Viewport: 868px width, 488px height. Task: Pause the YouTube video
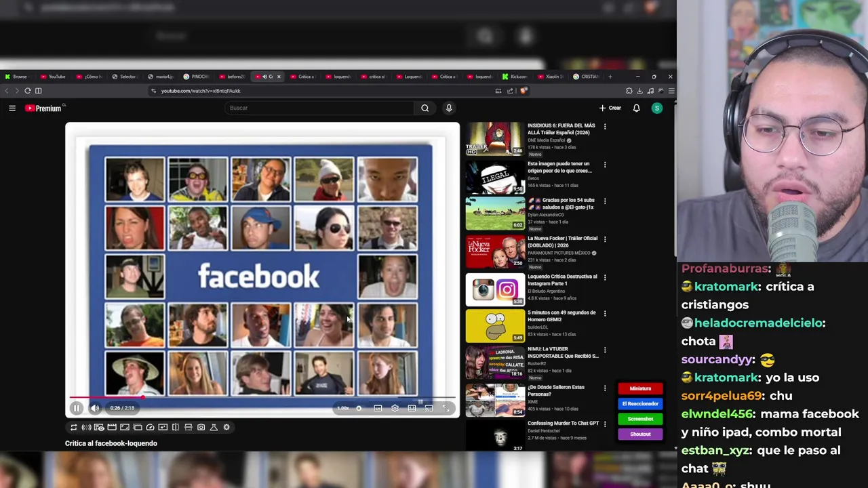coord(76,408)
